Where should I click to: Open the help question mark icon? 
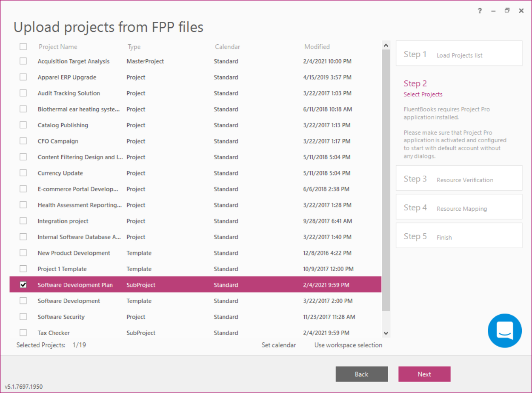coord(480,11)
